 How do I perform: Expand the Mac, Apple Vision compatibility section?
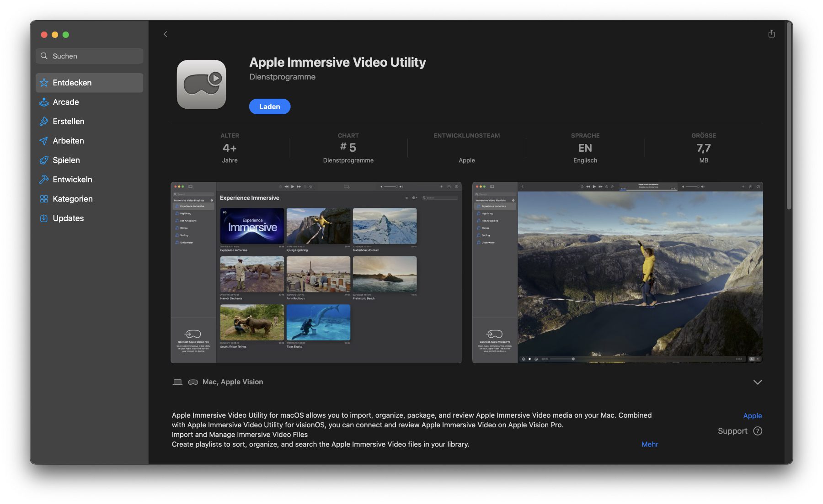pos(757,382)
